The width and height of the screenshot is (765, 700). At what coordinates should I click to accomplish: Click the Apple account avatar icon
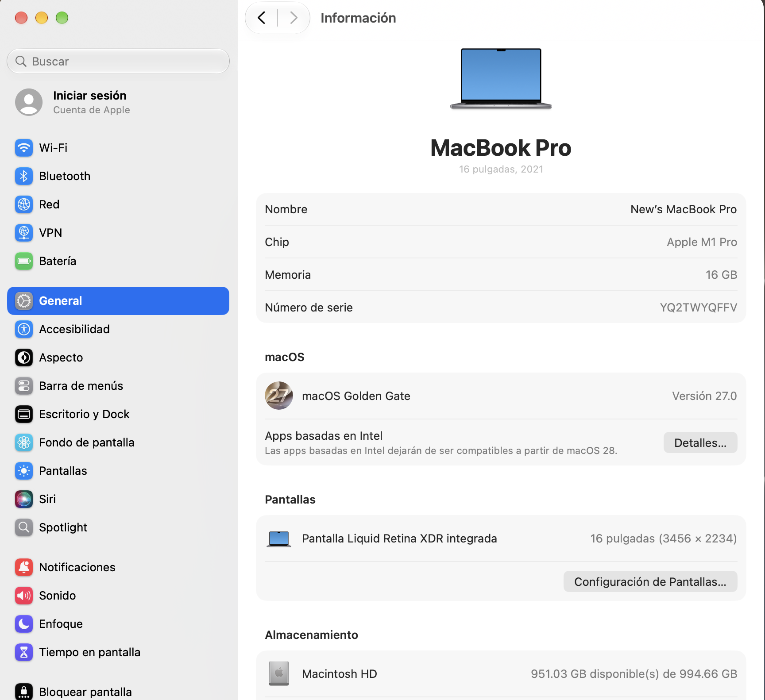pos(29,102)
